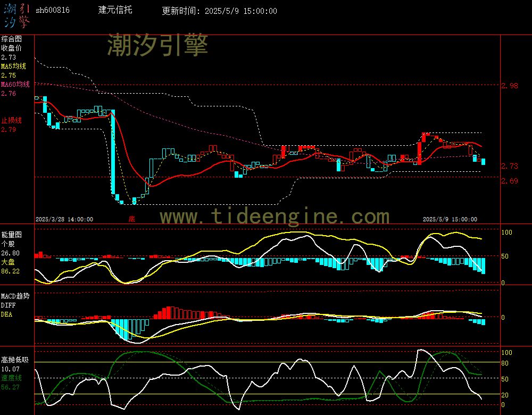
Task: Click the MA60 value 2.76
Action: point(9,93)
